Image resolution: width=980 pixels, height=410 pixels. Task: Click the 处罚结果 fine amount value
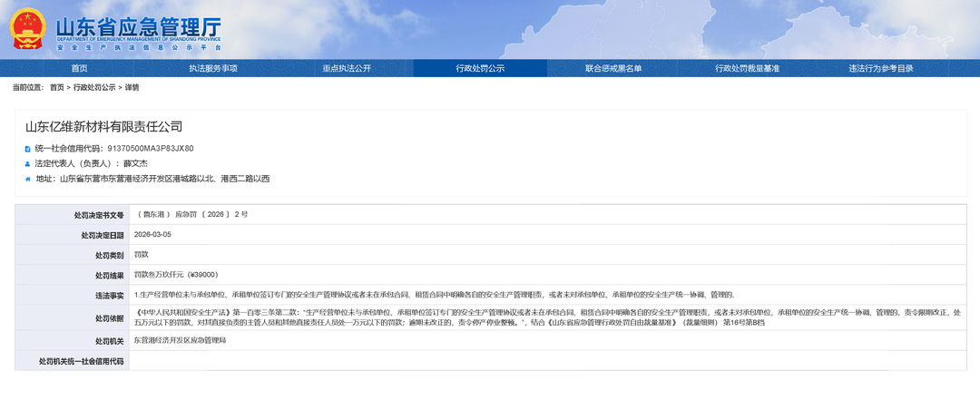click(x=176, y=274)
